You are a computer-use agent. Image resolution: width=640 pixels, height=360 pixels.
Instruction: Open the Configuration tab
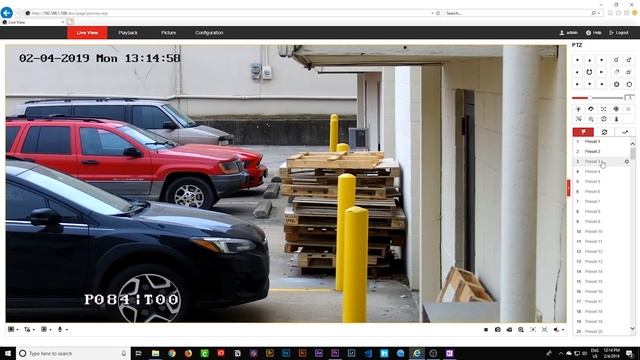coord(209,33)
